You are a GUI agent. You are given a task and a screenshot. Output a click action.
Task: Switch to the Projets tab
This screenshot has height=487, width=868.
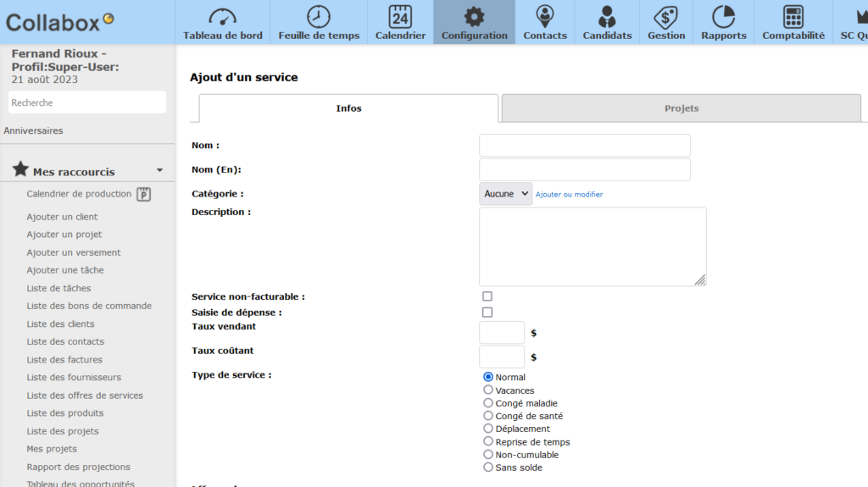pyautogui.click(x=681, y=108)
